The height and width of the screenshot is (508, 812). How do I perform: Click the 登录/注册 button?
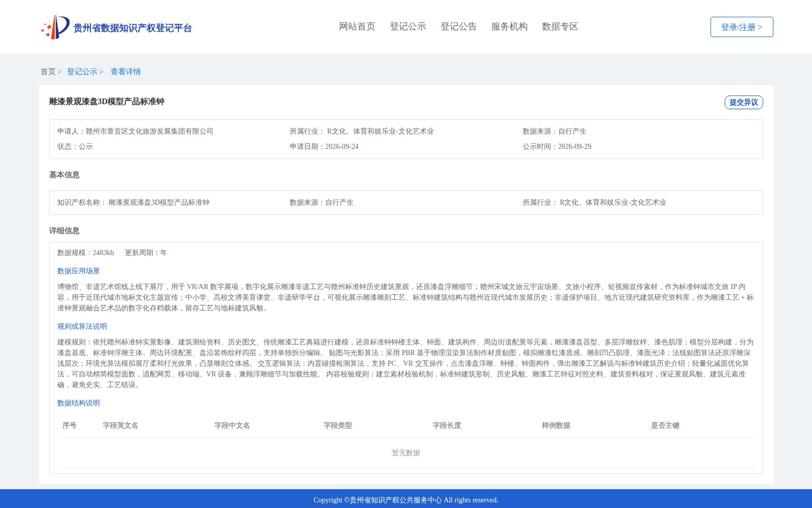(x=742, y=27)
